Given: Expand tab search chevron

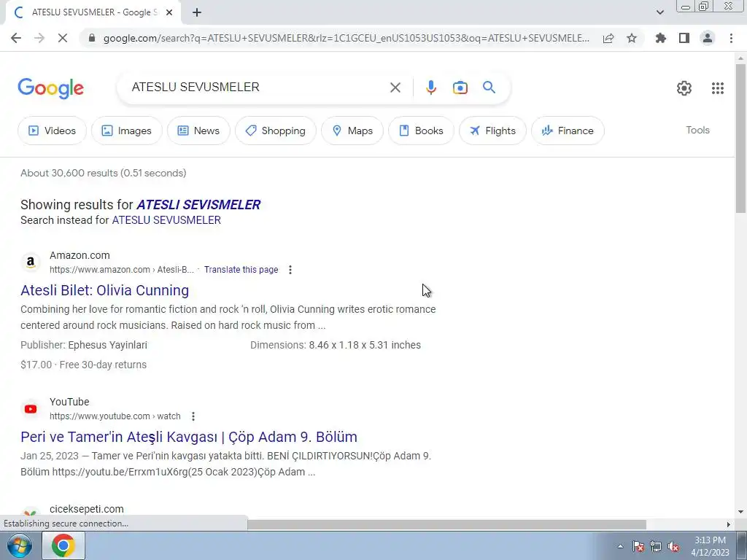Looking at the screenshot, I should pos(659,12).
